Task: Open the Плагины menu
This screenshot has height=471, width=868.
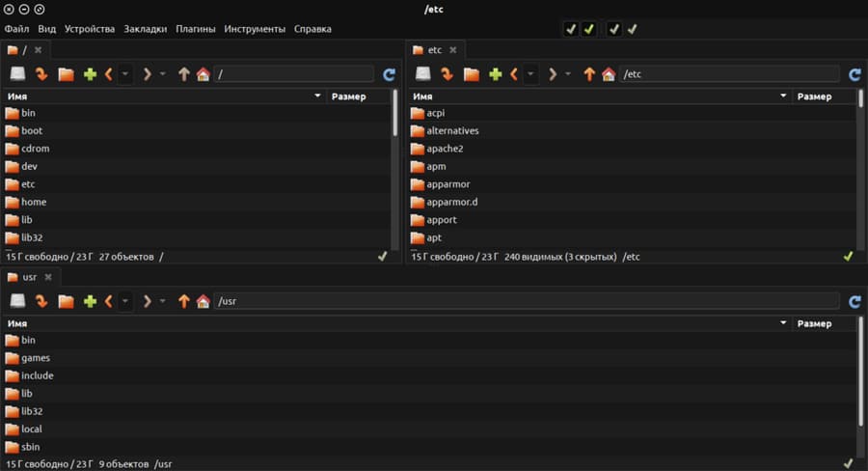Action: point(196,29)
